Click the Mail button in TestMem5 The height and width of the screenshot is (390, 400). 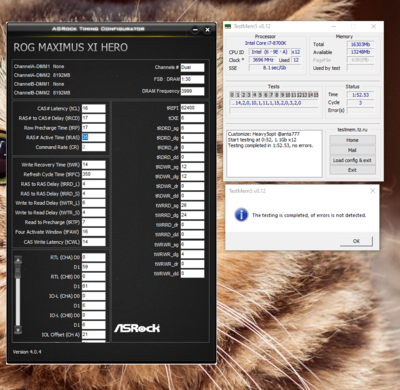(x=352, y=150)
